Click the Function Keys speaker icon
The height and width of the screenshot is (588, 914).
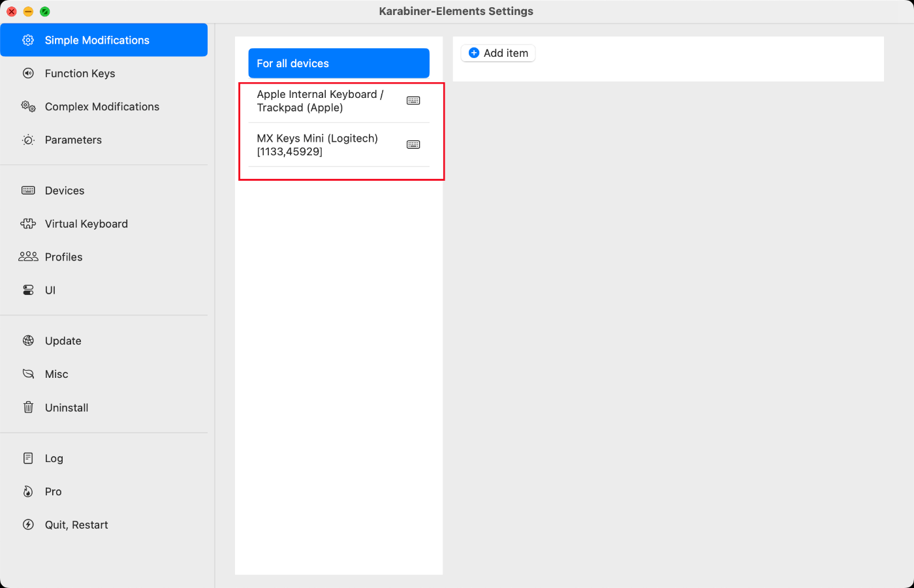(x=28, y=73)
